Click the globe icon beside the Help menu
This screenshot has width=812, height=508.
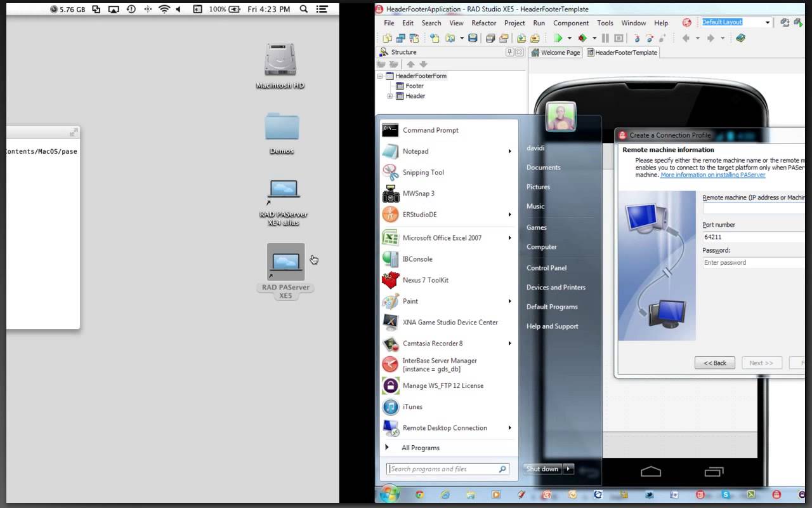(686, 22)
